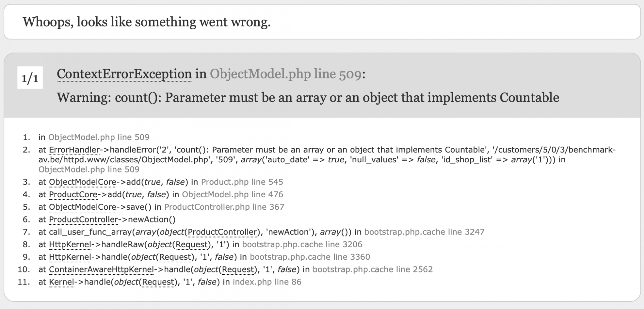Click HttpKernel class in handleRaw entry

70,244
